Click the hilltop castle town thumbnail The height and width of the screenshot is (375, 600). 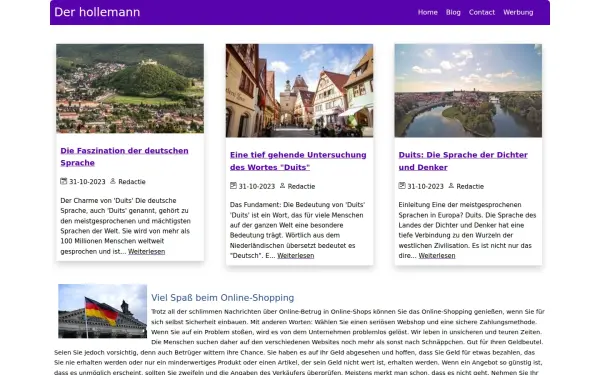coord(130,88)
